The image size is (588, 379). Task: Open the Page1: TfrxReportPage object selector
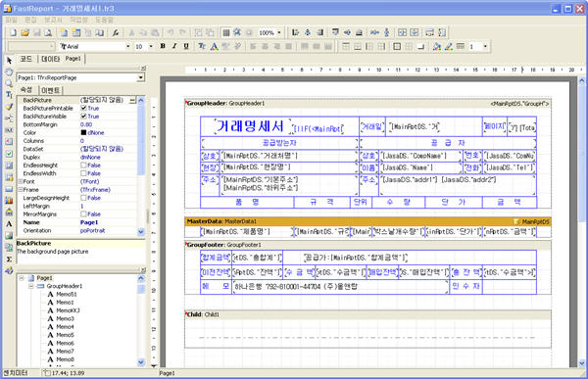pos(140,78)
